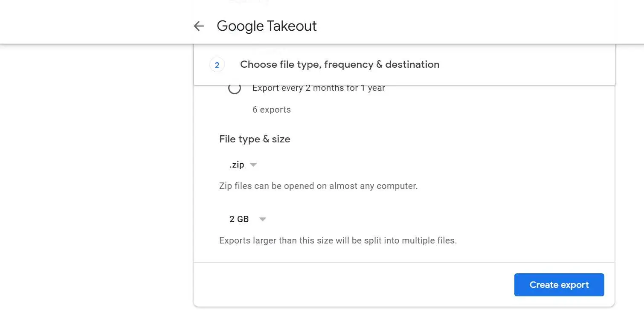Screen dimensions: 644x310
Task: Click the Google Takeout title
Action: pos(267,26)
